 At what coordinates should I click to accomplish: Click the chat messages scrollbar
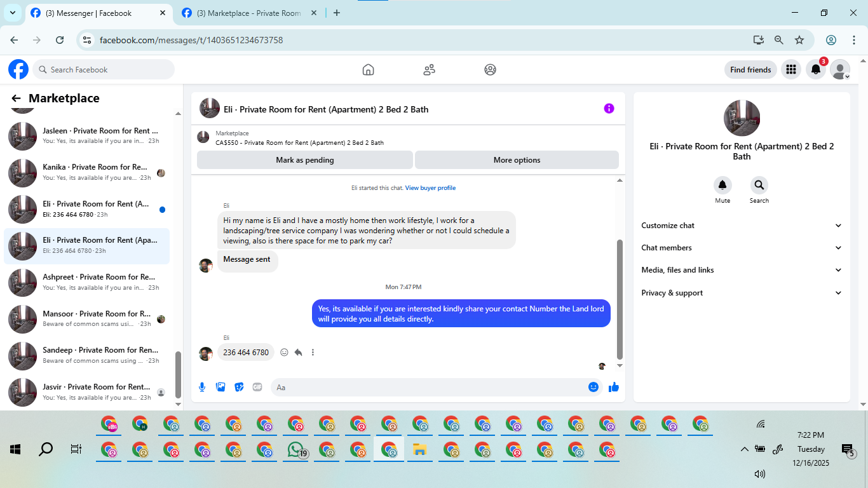tap(620, 299)
